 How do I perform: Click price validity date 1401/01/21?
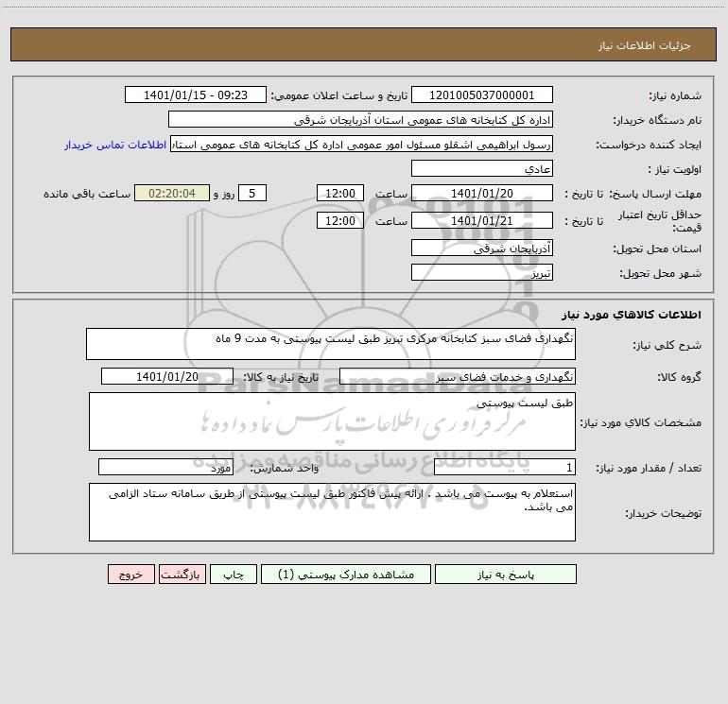pyautogui.click(x=482, y=220)
